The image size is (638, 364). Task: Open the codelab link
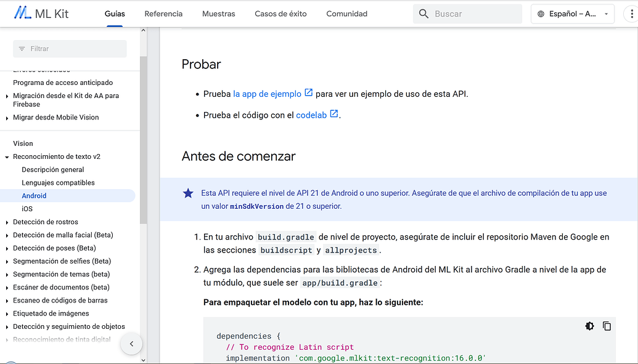coord(311,115)
